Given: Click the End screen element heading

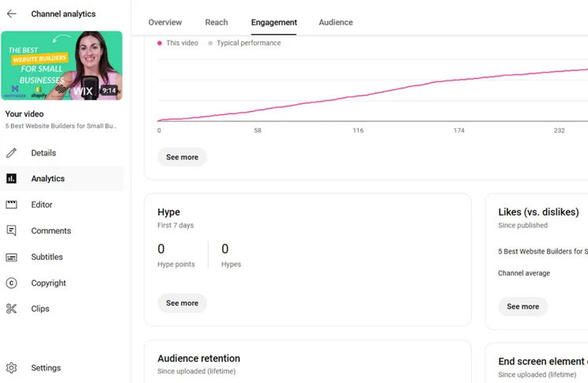Looking at the screenshot, I should tap(543, 361).
